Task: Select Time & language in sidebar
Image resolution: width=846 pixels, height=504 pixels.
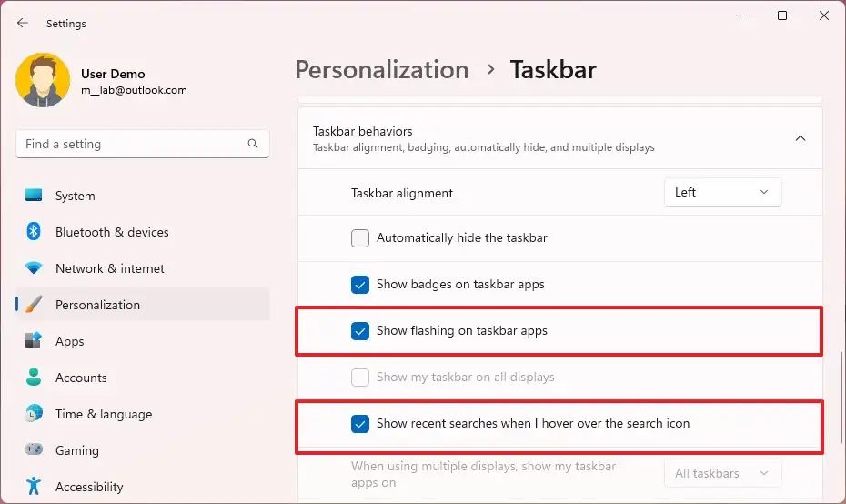Action: coord(103,414)
